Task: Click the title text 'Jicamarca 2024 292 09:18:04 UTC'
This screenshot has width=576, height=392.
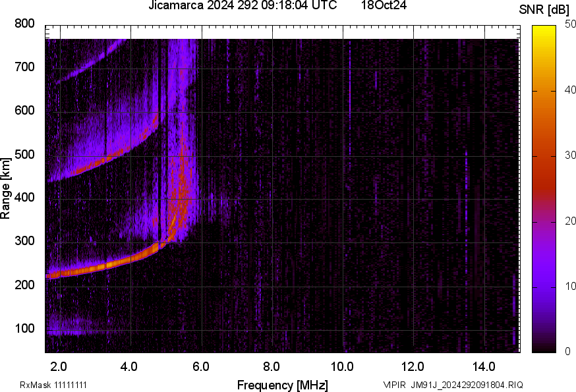Action: pyautogui.click(x=243, y=5)
